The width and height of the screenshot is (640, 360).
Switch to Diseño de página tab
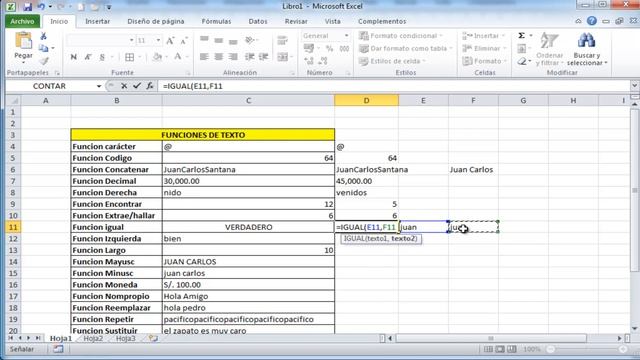(x=156, y=21)
